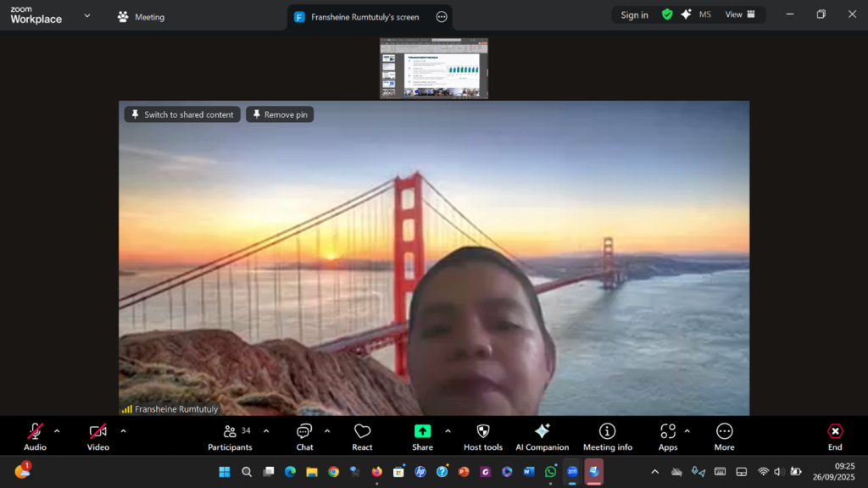Click the React heart icon
The image size is (868, 488).
pos(362,437)
